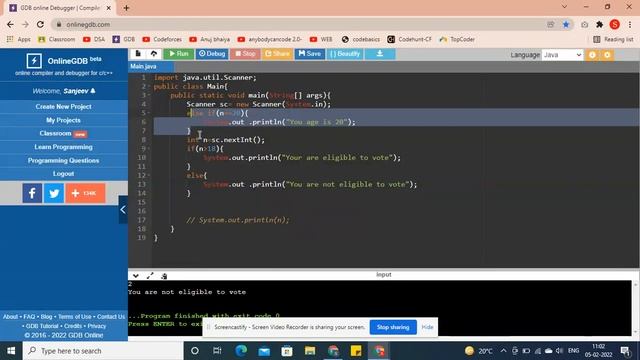This screenshot has width=640, height=360.
Task: Open the Blog footer link
Action: [46, 317]
